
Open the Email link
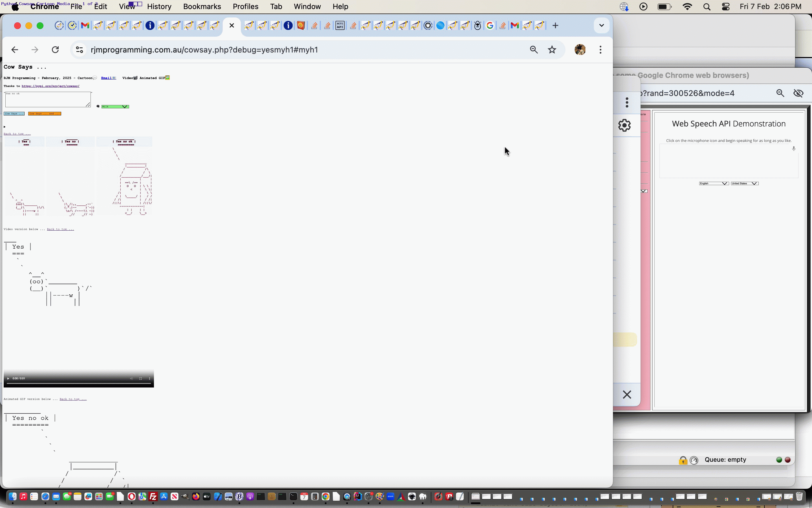click(108, 78)
